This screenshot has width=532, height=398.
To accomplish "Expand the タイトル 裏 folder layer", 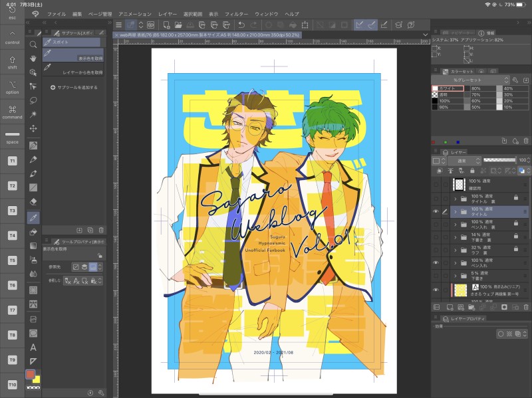I will [456, 199].
